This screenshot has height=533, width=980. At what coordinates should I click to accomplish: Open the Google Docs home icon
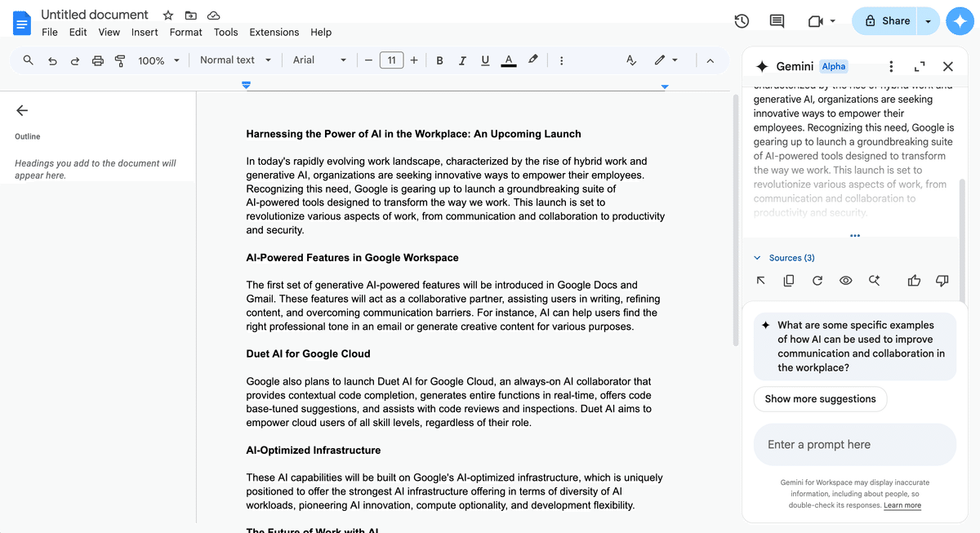pyautogui.click(x=22, y=23)
